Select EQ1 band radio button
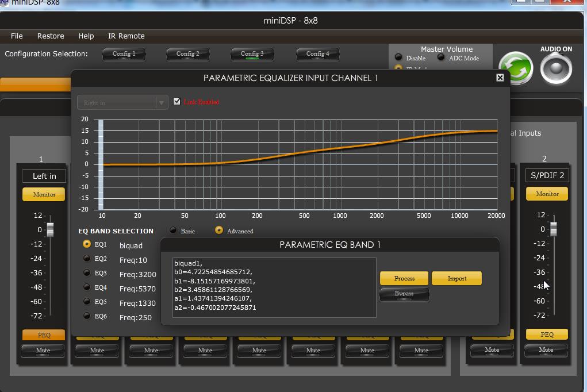 (86, 244)
